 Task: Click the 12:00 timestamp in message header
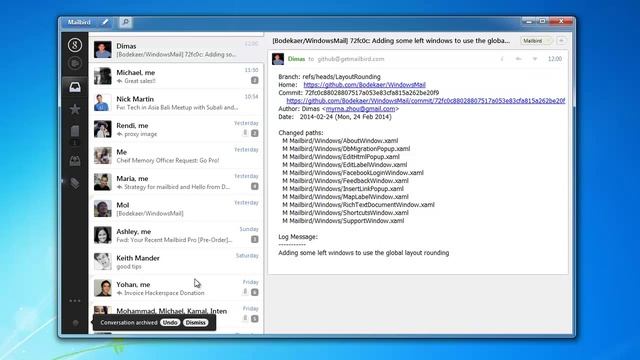555,59
